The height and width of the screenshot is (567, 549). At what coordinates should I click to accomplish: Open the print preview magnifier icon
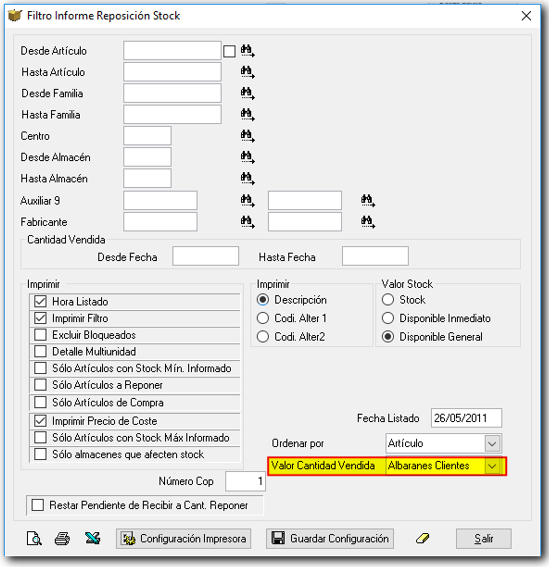click(34, 538)
